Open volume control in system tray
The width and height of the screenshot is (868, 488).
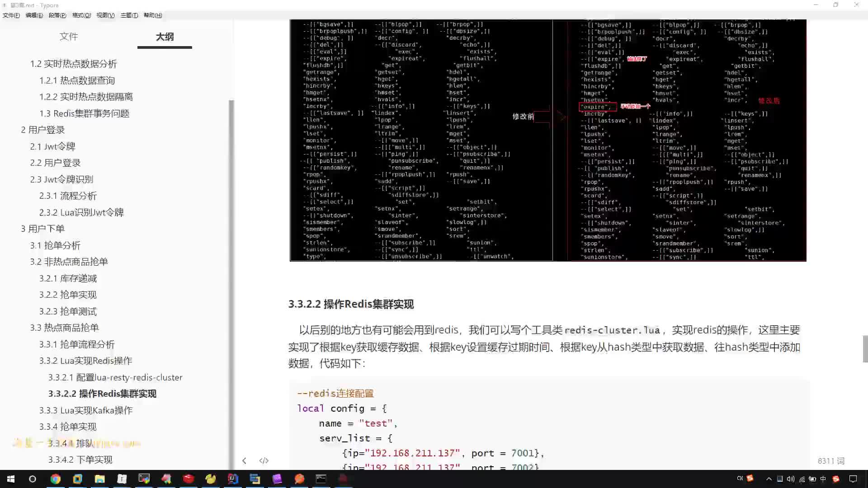(x=790, y=479)
